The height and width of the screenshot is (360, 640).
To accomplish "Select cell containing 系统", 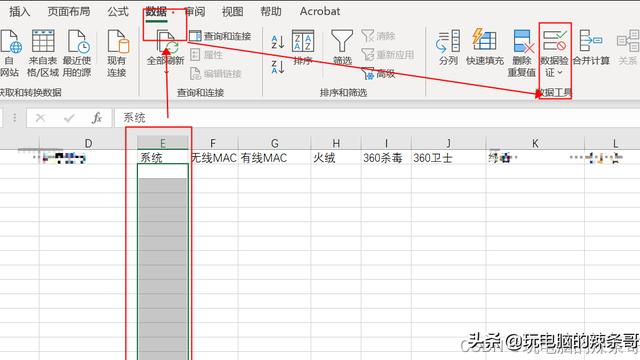I will pos(162,158).
